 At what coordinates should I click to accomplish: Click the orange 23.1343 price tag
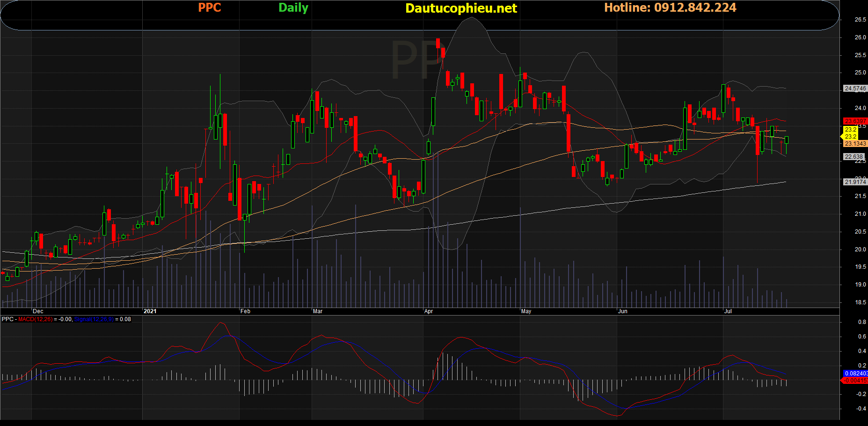click(855, 144)
